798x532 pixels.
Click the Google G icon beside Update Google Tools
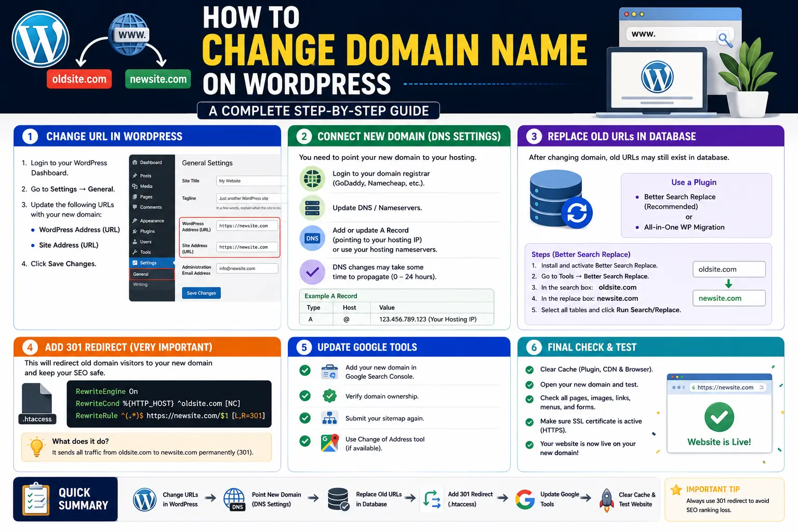(x=525, y=499)
